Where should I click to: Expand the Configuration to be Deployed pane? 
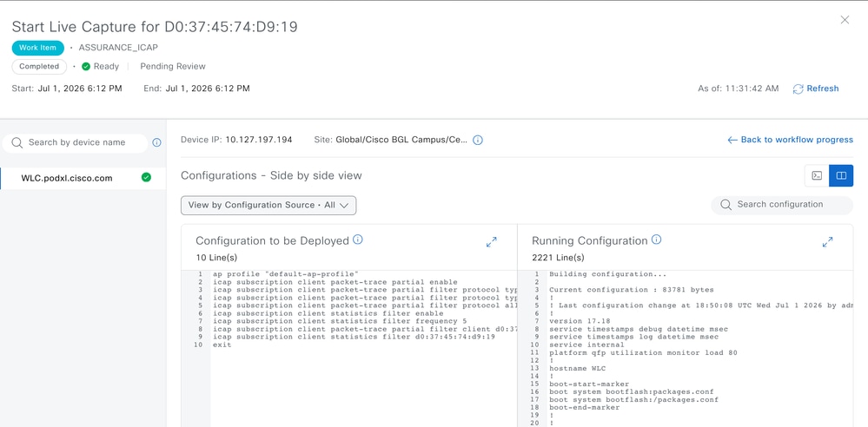click(x=491, y=242)
